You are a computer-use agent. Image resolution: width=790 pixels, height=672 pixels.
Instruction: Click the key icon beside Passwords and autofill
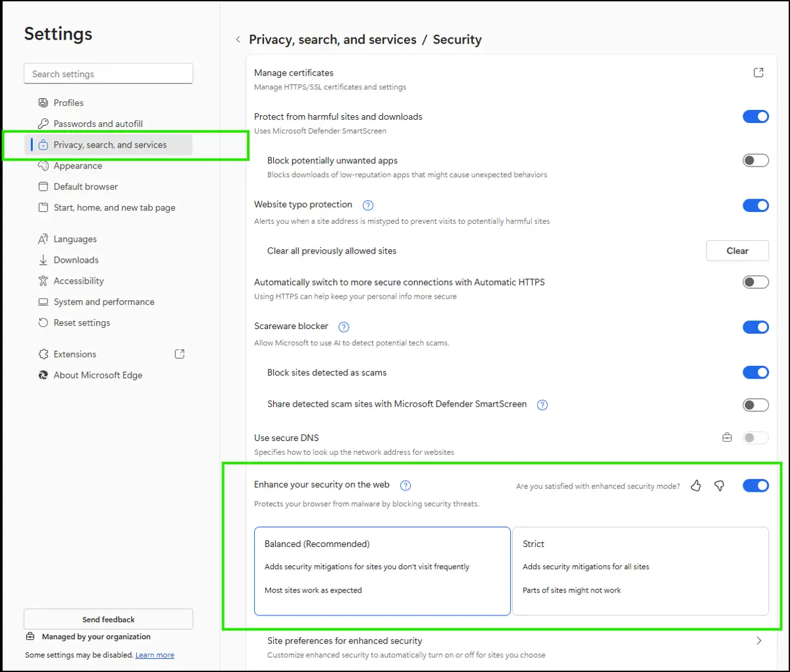tap(43, 124)
